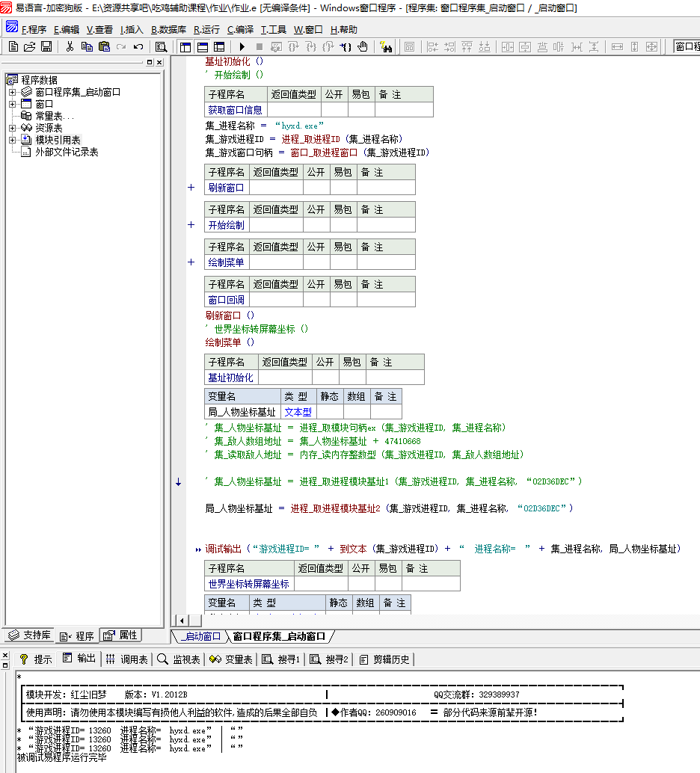The width and height of the screenshot is (700, 773).
Task: Open the C.编译 menu
Action: (x=240, y=30)
